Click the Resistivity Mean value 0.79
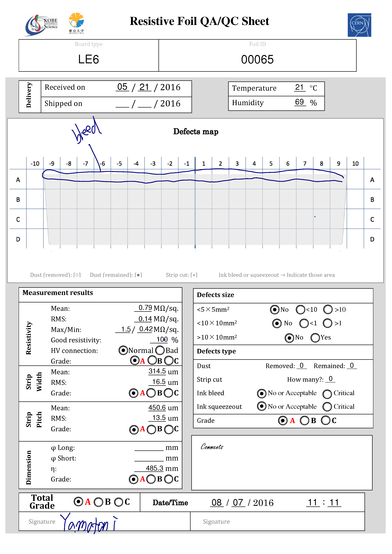The image size is (392, 554). click(x=143, y=308)
